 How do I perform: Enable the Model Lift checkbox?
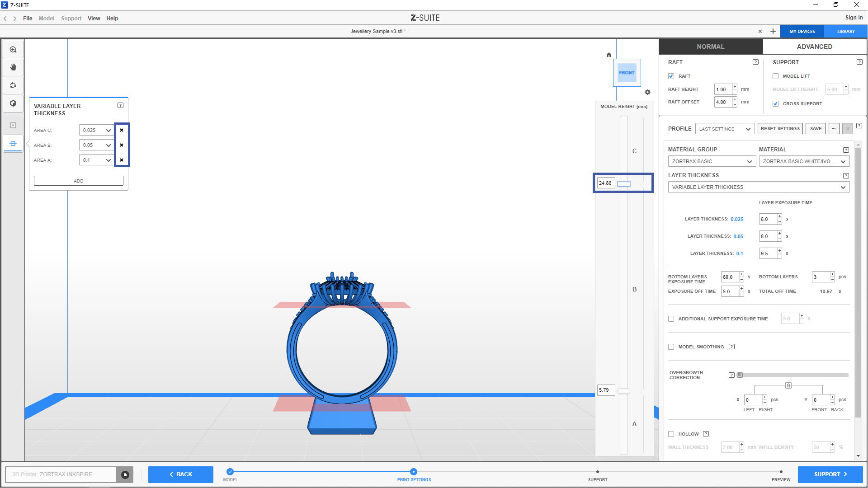776,76
